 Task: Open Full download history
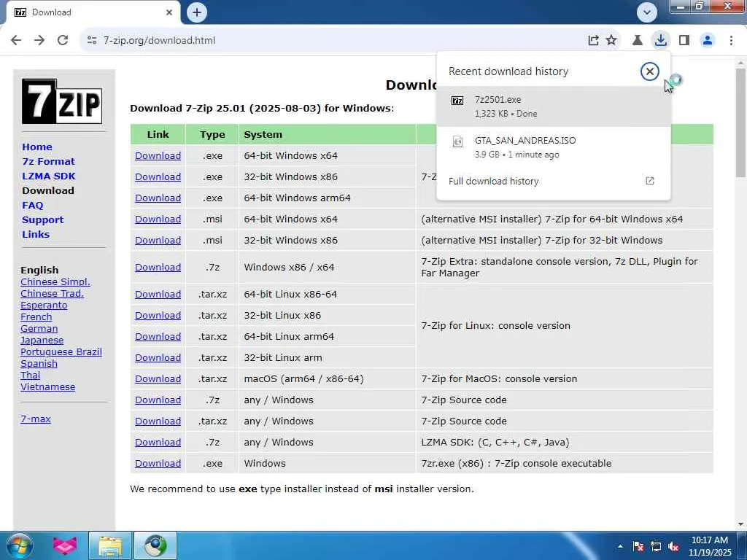(x=553, y=181)
